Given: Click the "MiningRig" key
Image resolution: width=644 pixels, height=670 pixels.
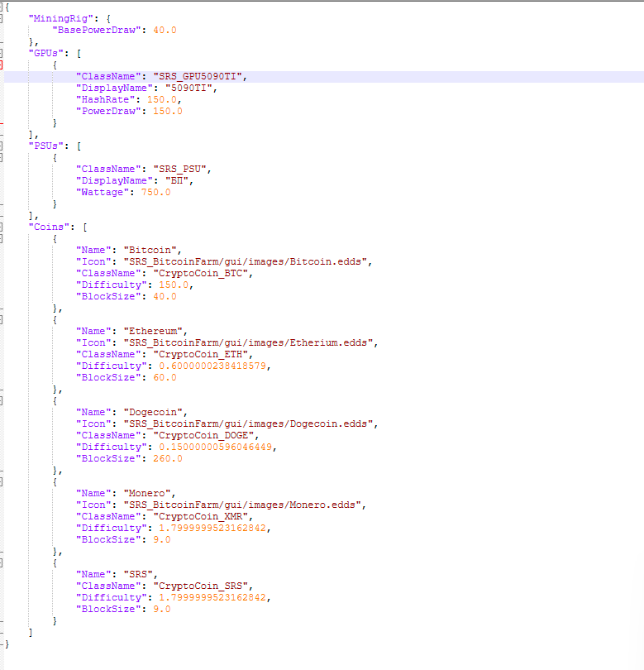Looking at the screenshot, I should coord(60,18).
